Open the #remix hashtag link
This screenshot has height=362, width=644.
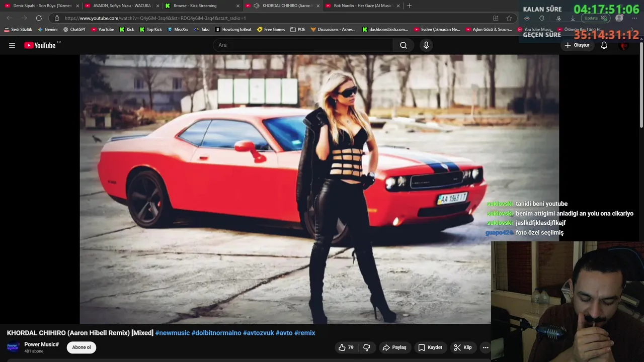click(305, 333)
